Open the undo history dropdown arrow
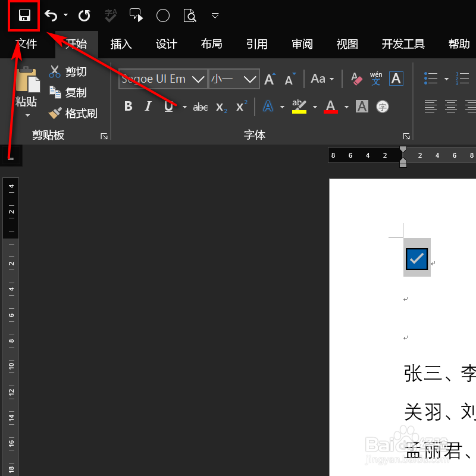The width and height of the screenshot is (476, 476). point(65,15)
